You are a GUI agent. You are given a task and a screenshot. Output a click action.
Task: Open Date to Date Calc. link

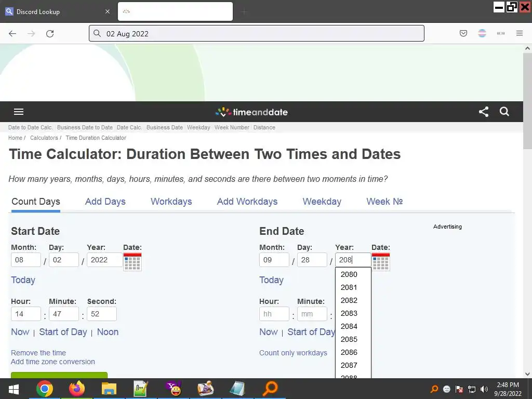coord(31,128)
